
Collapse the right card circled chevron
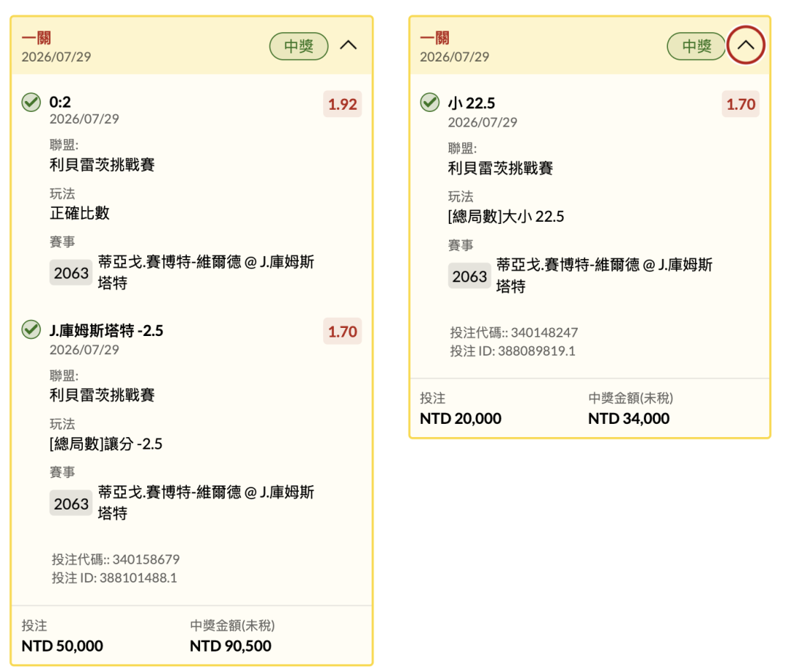[746, 45]
